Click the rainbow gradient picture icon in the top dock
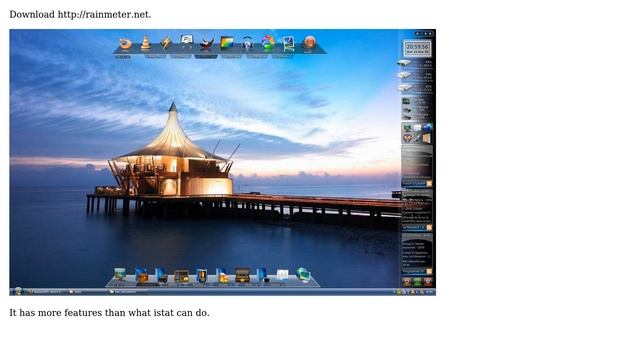The image size is (640, 360). point(227,42)
